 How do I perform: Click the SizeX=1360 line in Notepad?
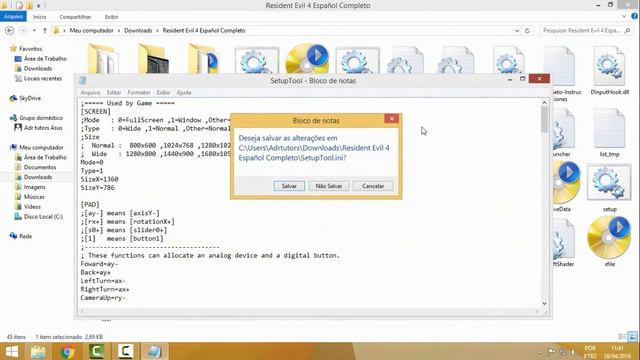[x=100, y=179]
